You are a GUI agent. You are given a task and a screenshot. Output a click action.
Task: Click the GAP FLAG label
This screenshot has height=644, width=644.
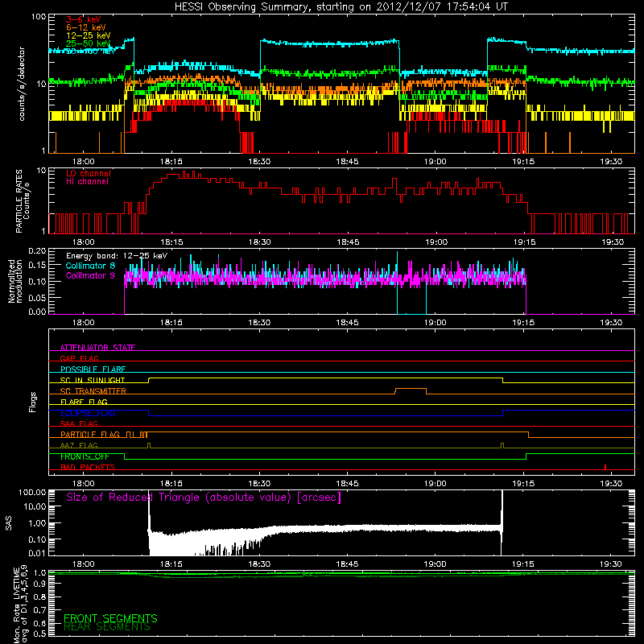coord(79,358)
